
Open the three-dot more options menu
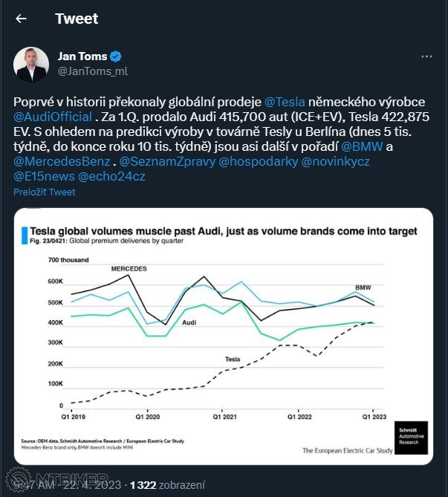tap(426, 56)
